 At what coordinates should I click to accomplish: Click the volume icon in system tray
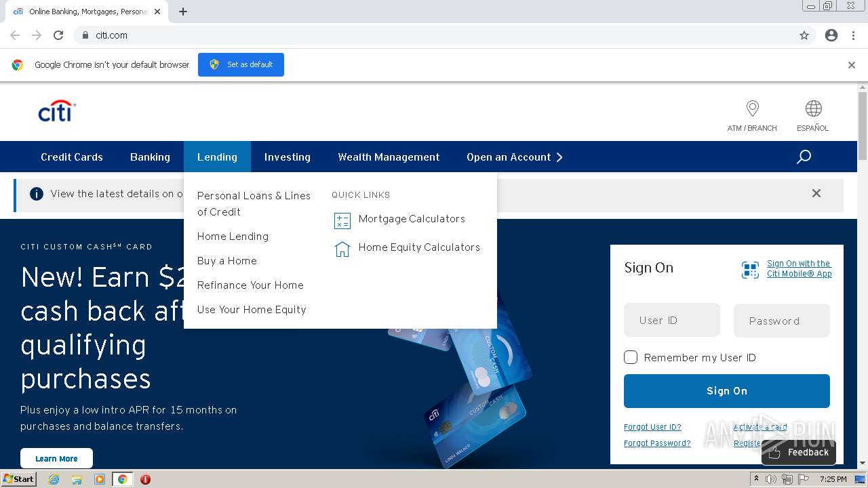tap(771, 479)
